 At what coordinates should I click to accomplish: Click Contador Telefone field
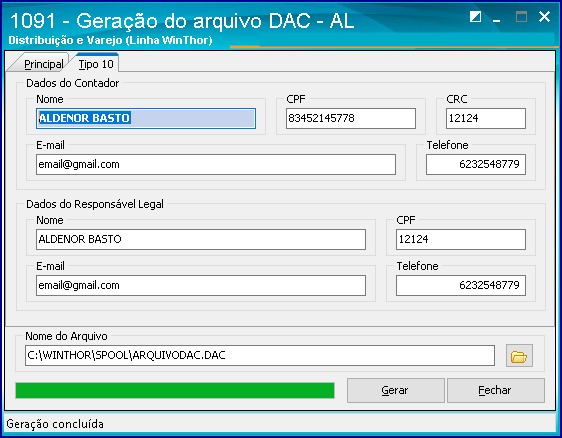coord(476,165)
